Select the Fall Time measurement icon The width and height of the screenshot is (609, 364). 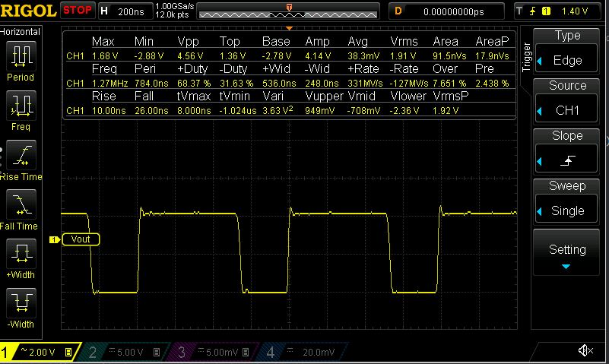click(x=21, y=204)
